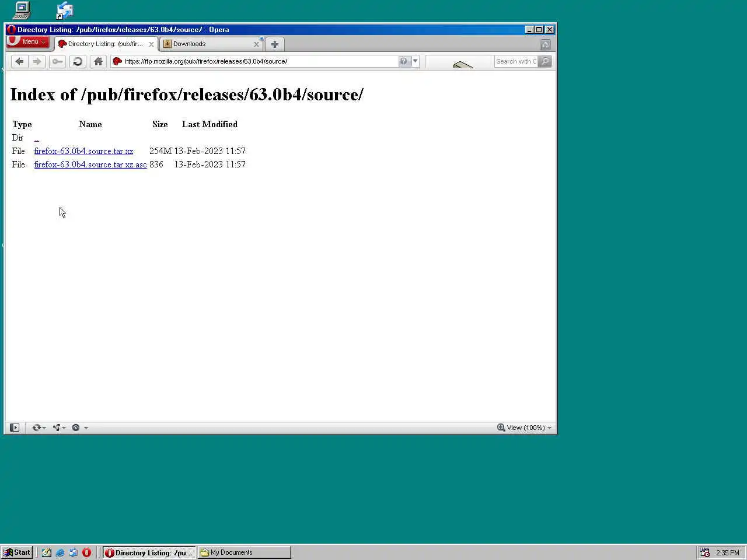Go to the Home page

[98, 61]
